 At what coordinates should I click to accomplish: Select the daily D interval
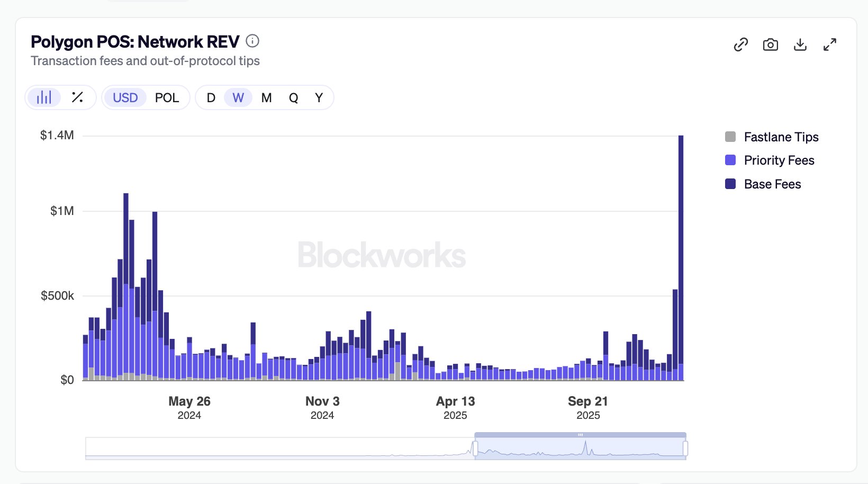tap(211, 98)
